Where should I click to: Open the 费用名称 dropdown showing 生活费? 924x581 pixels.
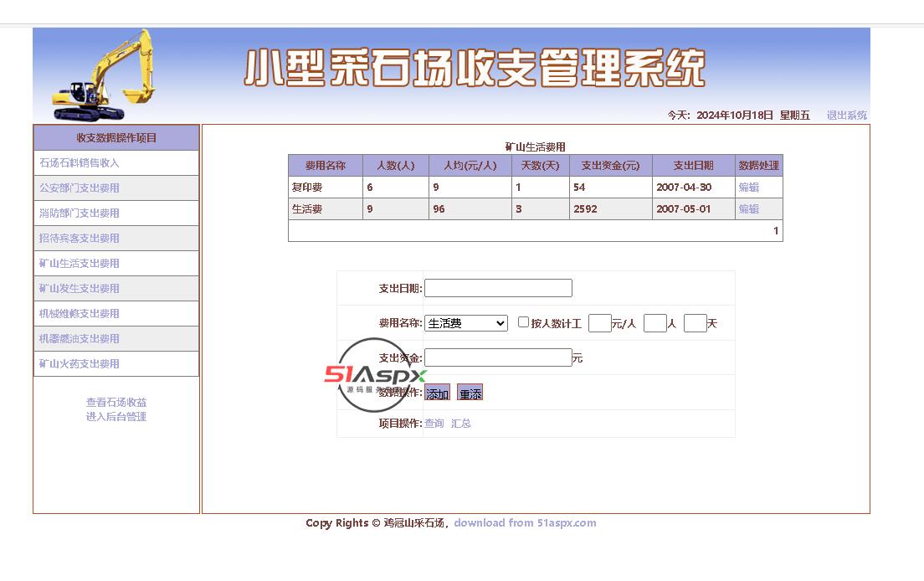(x=466, y=323)
